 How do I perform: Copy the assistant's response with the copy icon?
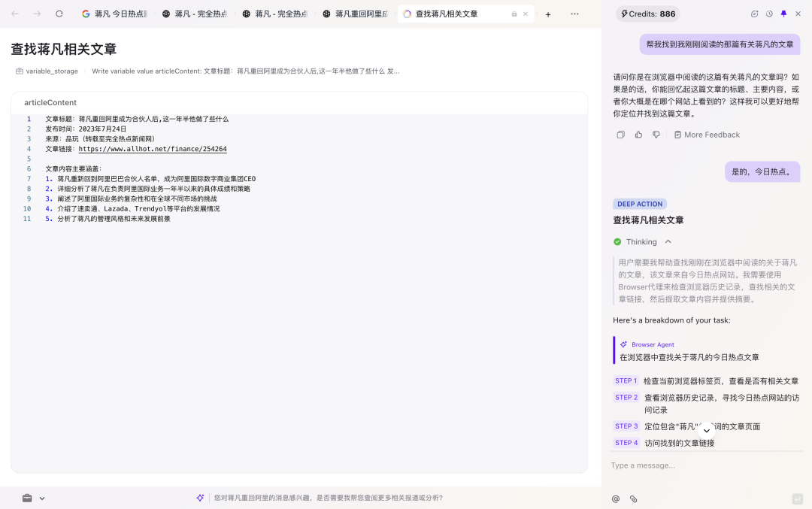620,135
